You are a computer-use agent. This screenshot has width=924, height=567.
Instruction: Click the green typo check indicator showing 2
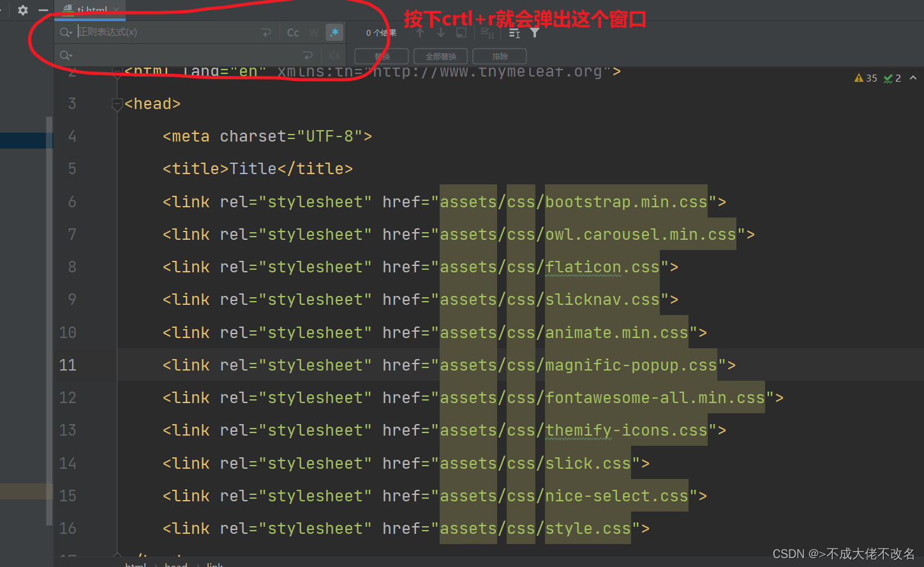(892, 78)
